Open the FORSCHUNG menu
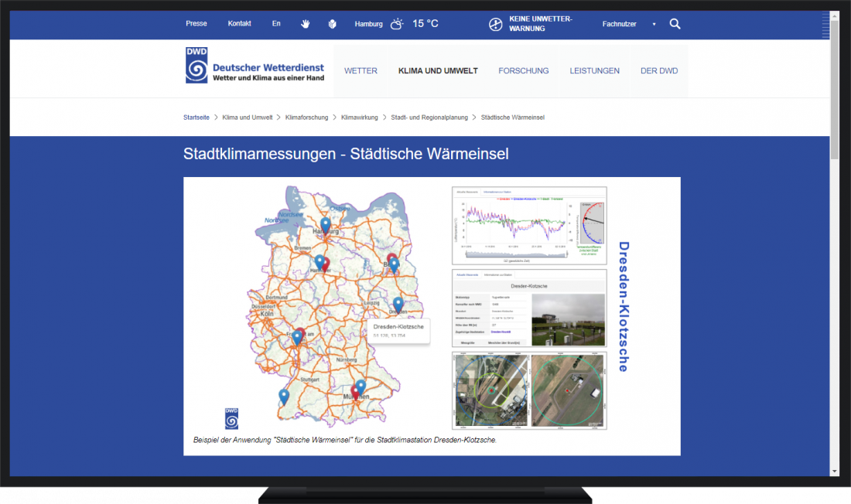The width and height of the screenshot is (851, 504). [x=524, y=70]
